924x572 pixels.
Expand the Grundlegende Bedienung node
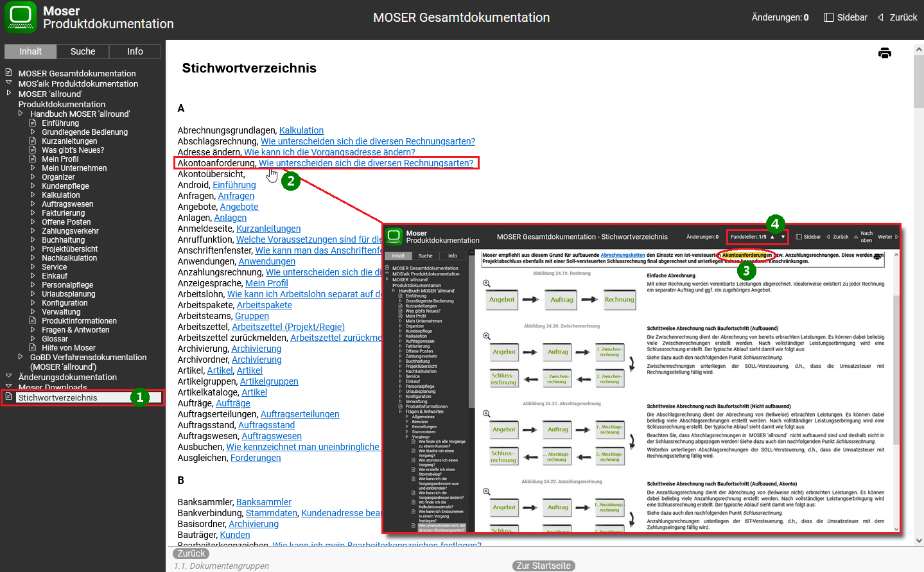click(x=33, y=132)
